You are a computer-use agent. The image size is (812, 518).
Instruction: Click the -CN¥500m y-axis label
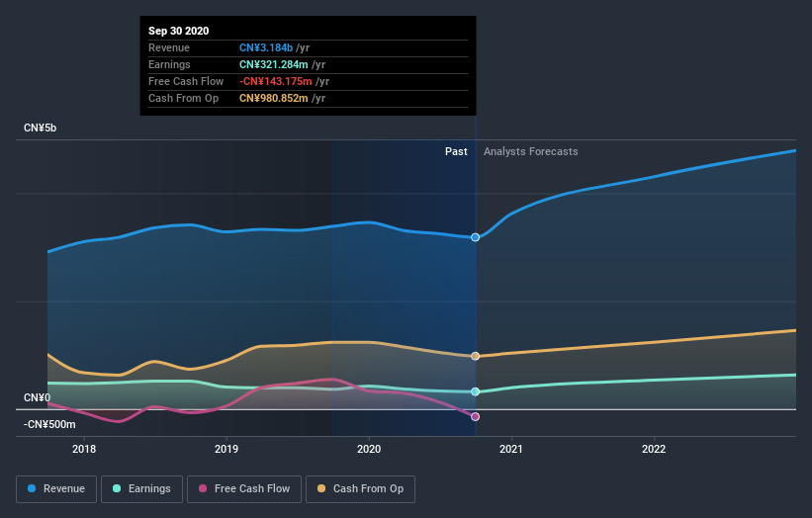(49, 424)
